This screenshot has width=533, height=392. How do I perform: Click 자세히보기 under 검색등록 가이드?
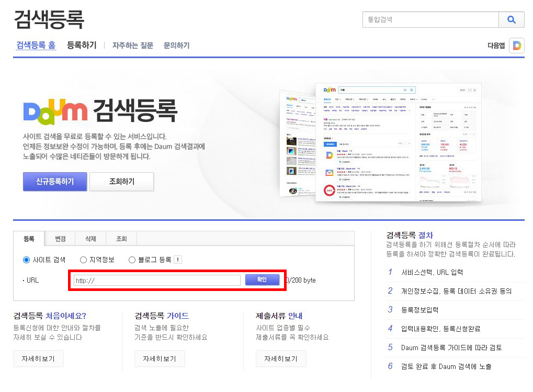click(160, 359)
